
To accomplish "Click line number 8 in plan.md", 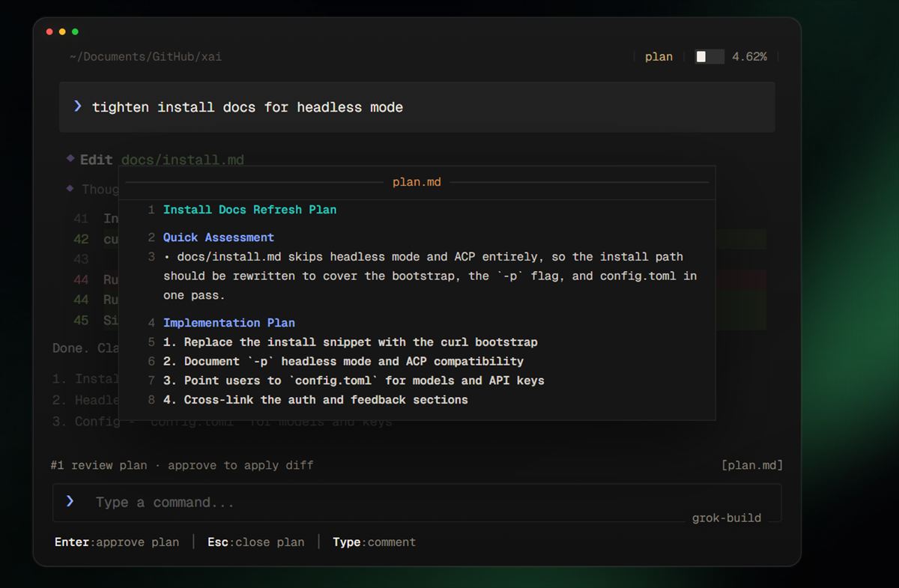I will coord(151,400).
